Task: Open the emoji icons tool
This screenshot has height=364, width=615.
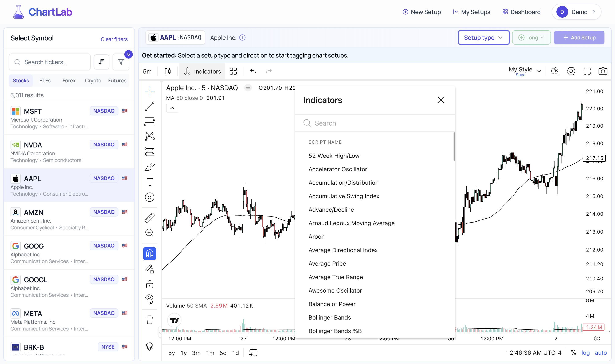Action: (149, 197)
